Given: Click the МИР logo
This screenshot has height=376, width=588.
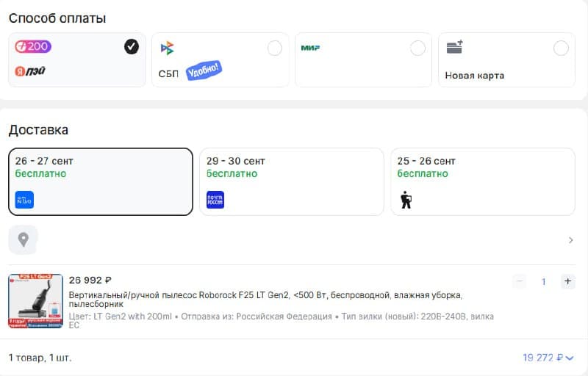Looking at the screenshot, I should (x=310, y=48).
